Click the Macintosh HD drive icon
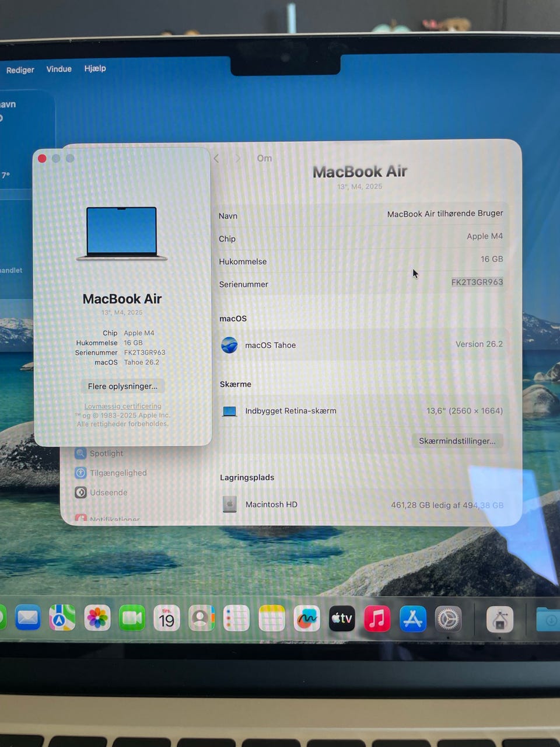The width and height of the screenshot is (560, 747). coord(230,504)
